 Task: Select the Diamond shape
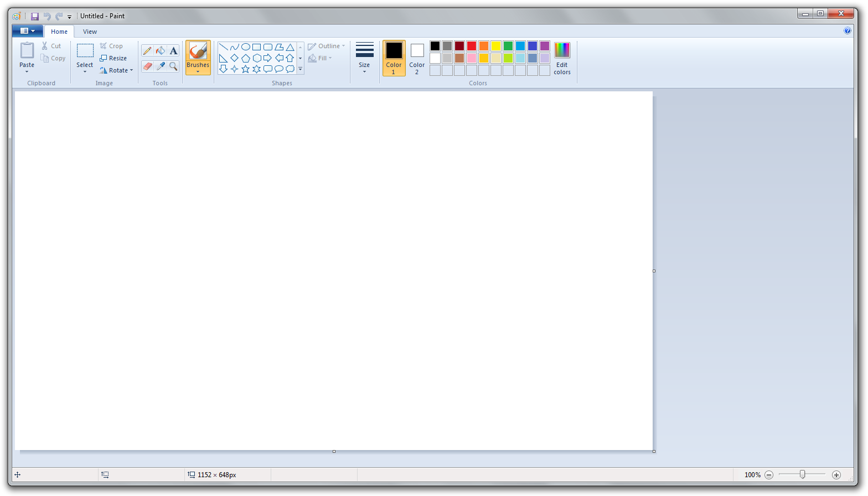(234, 58)
